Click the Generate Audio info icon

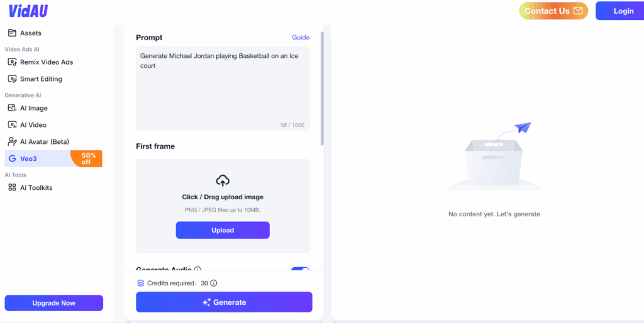point(197,270)
